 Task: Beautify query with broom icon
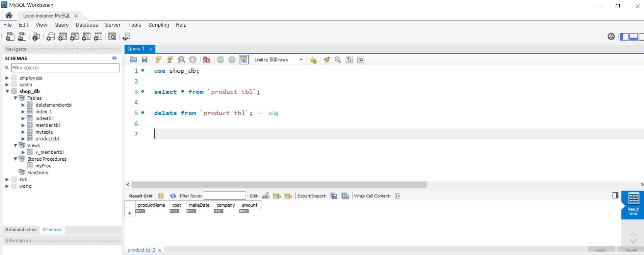[327, 60]
